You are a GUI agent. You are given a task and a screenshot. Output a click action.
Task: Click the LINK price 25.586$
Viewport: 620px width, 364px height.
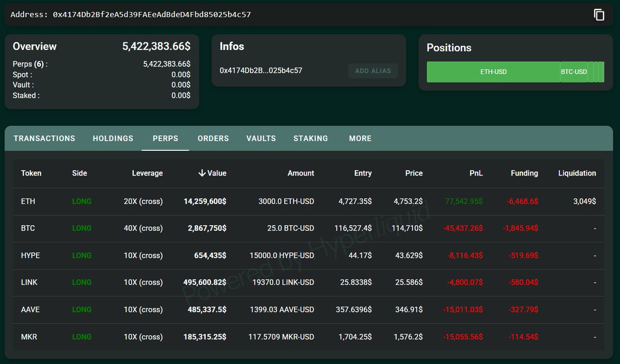[408, 282]
